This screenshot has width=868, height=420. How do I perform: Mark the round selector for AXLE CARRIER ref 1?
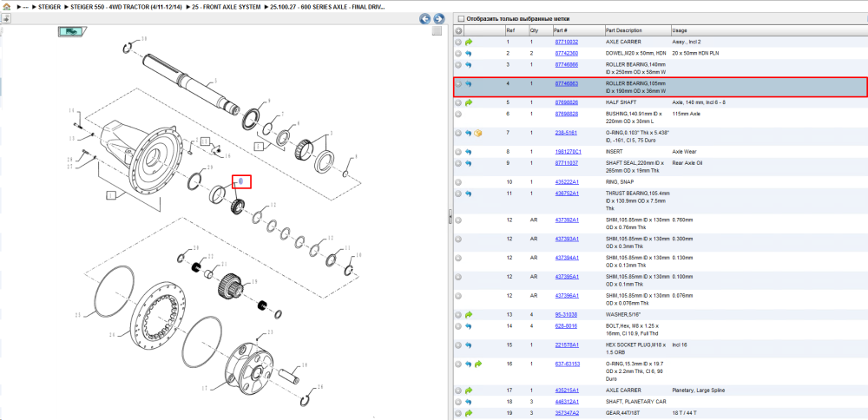[458, 42]
